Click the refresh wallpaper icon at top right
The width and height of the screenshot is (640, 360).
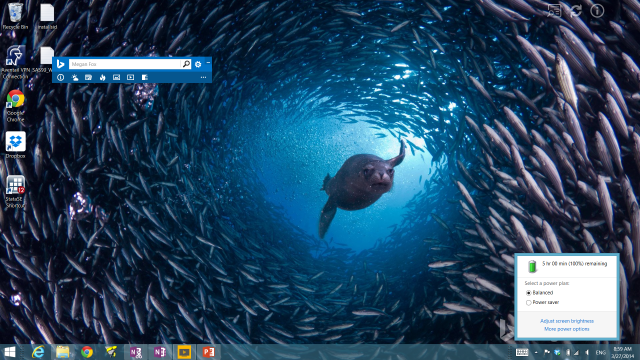click(x=576, y=11)
